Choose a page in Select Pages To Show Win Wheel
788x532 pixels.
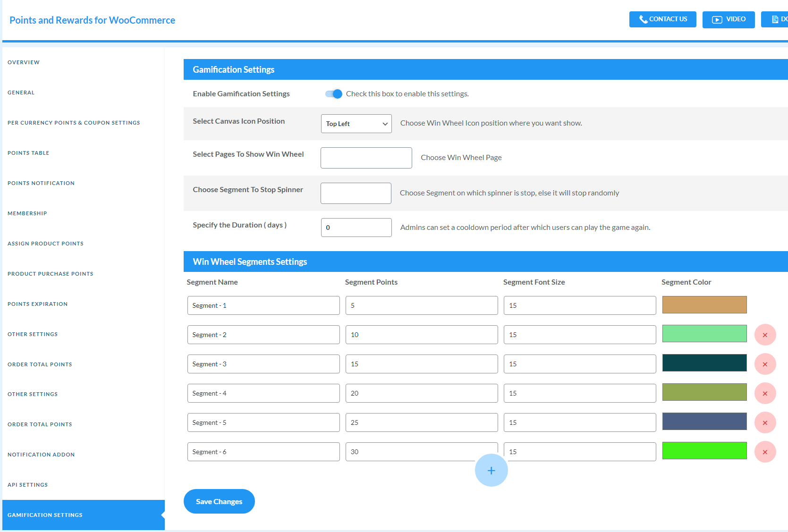tap(366, 158)
